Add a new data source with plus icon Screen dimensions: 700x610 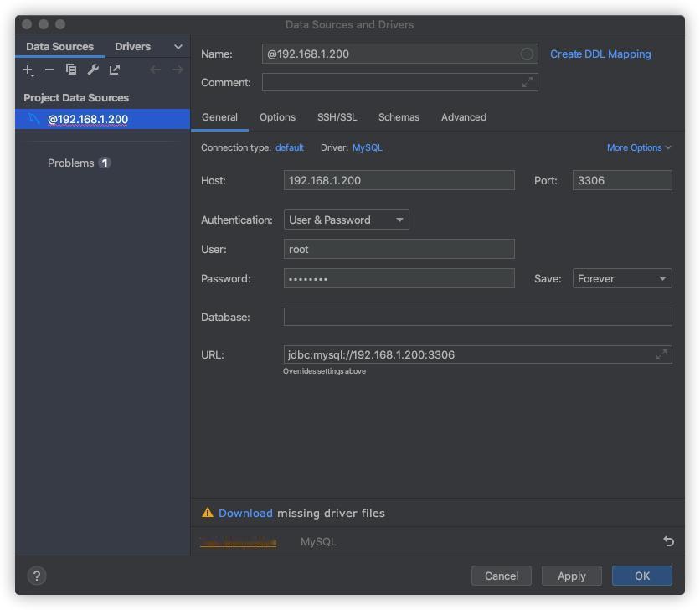(x=28, y=70)
